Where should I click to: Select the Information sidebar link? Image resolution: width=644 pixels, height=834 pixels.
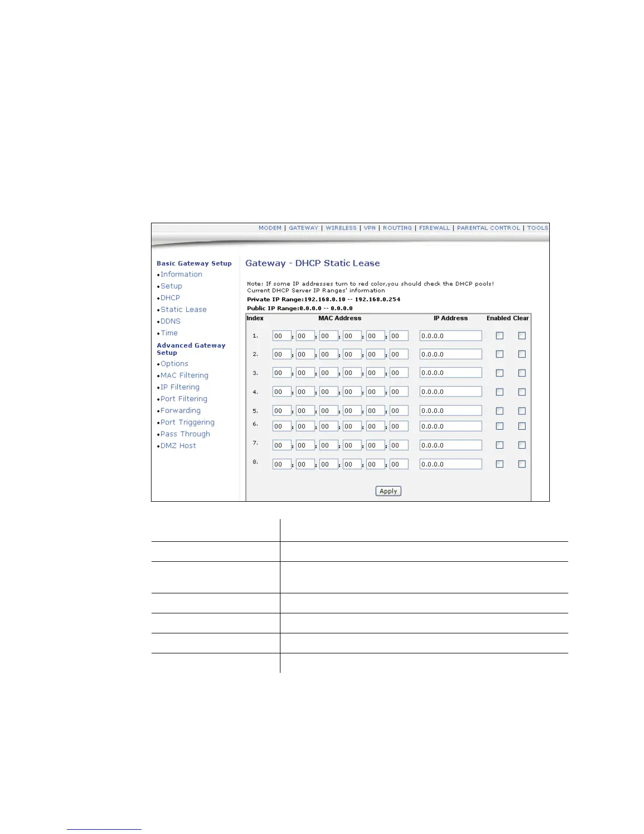pyautogui.click(x=181, y=274)
